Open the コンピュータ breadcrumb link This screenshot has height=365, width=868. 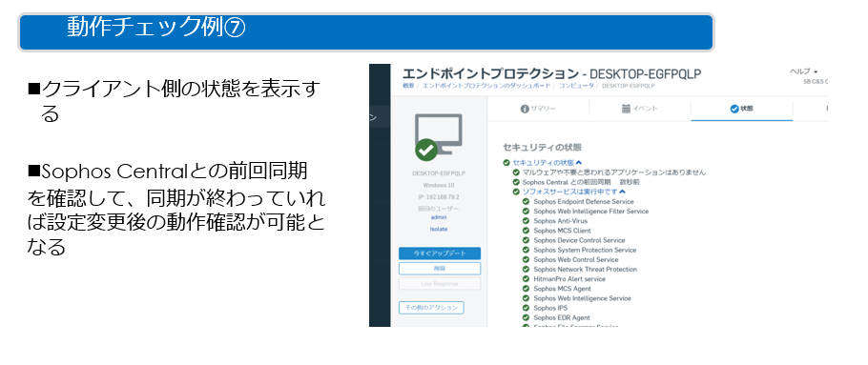576,86
